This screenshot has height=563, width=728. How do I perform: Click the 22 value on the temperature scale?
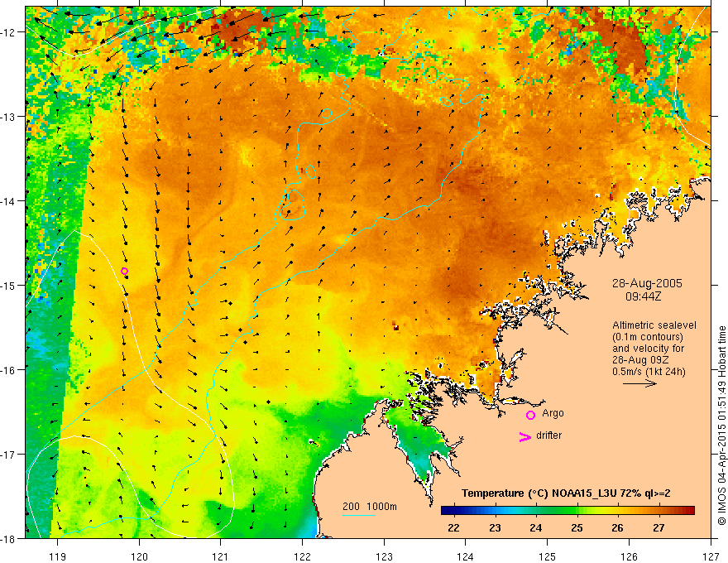(453, 527)
